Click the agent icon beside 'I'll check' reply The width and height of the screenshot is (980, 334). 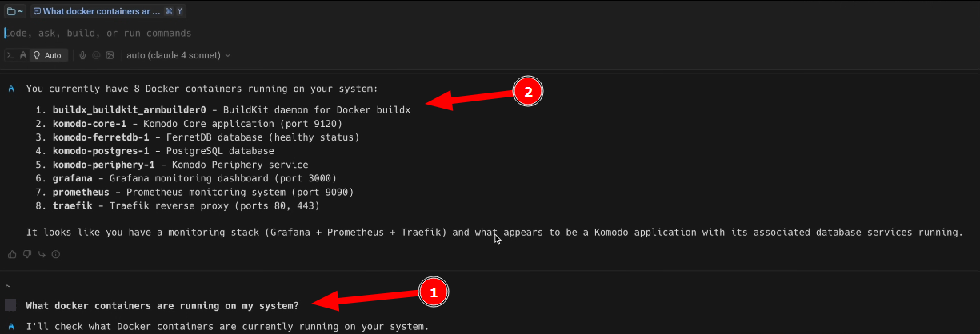10,326
